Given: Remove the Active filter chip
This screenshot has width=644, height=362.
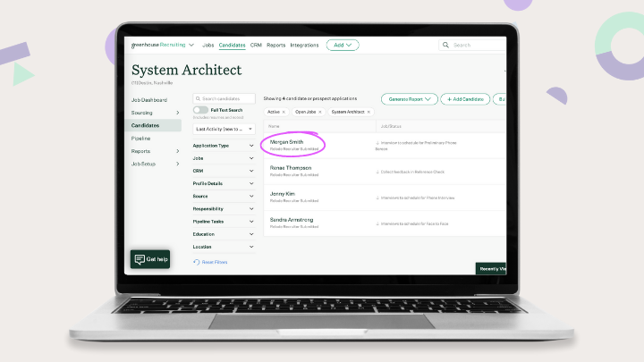Looking at the screenshot, I should point(283,112).
